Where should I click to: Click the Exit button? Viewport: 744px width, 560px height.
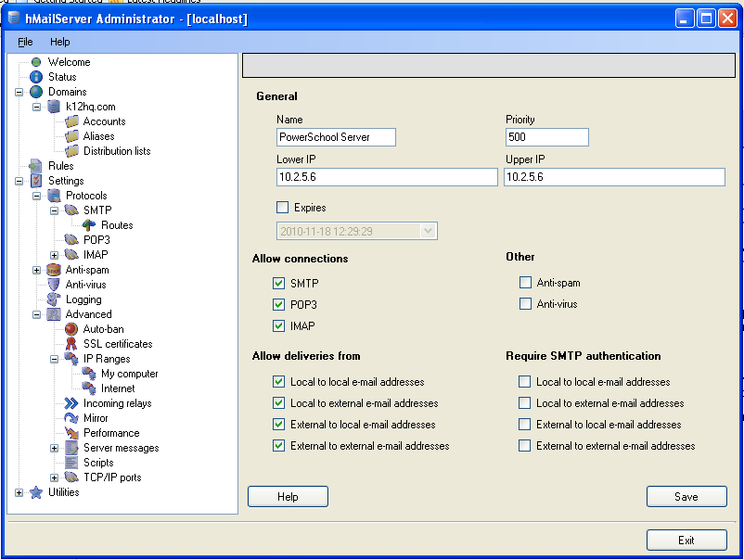(686, 541)
